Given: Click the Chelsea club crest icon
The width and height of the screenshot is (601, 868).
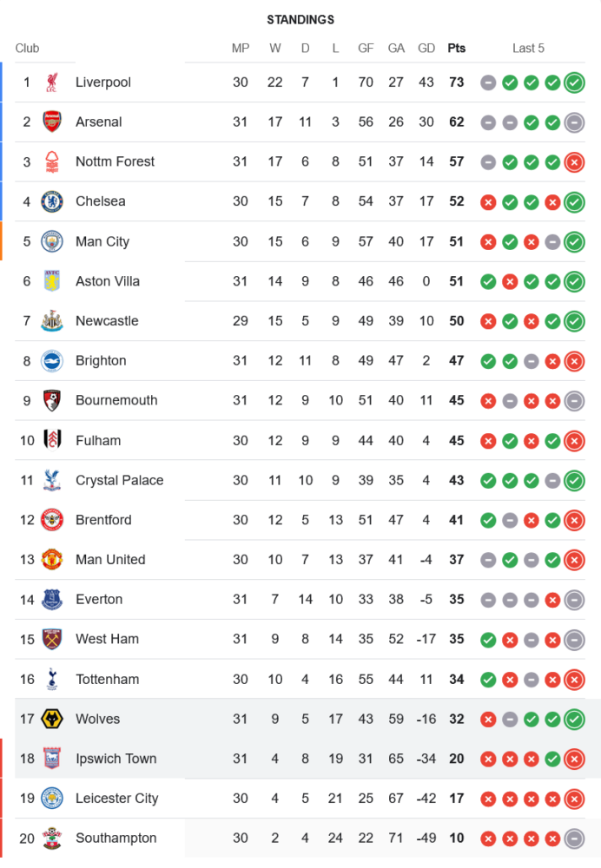Looking at the screenshot, I should [x=52, y=201].
